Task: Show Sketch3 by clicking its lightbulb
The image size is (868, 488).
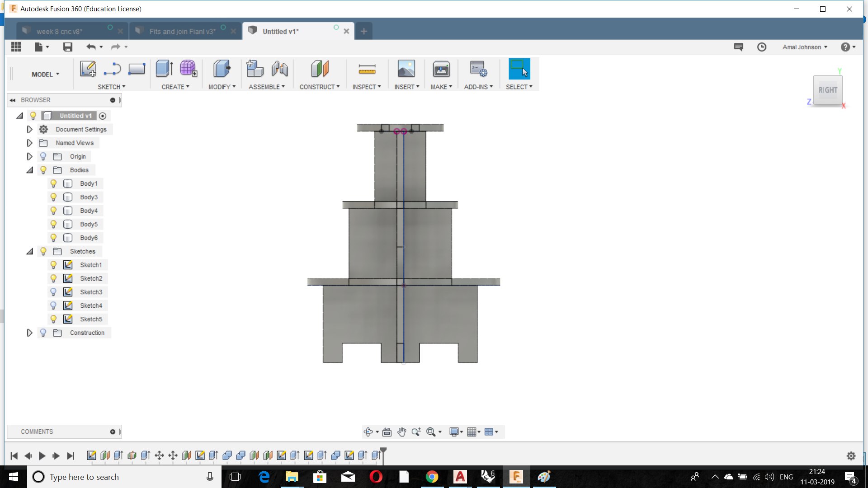Action: (x=53, y=292)
